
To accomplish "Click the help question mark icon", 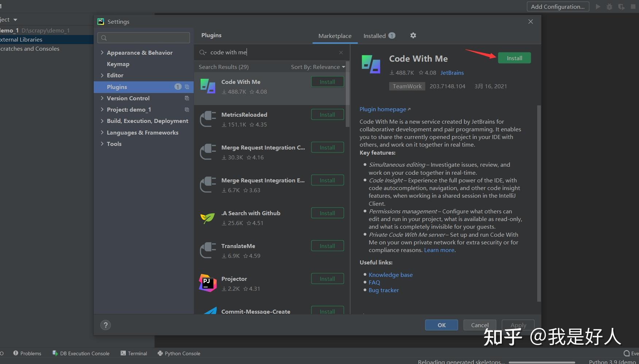I will [x=106, y=325].
